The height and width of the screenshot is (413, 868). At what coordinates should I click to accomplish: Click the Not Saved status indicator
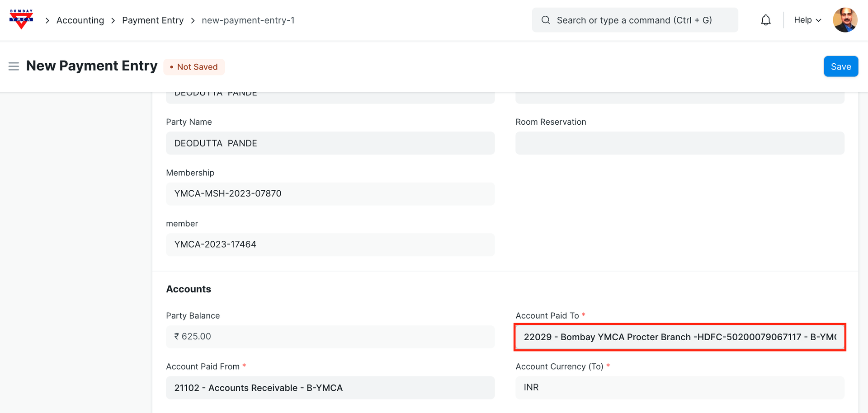[194, 67]
